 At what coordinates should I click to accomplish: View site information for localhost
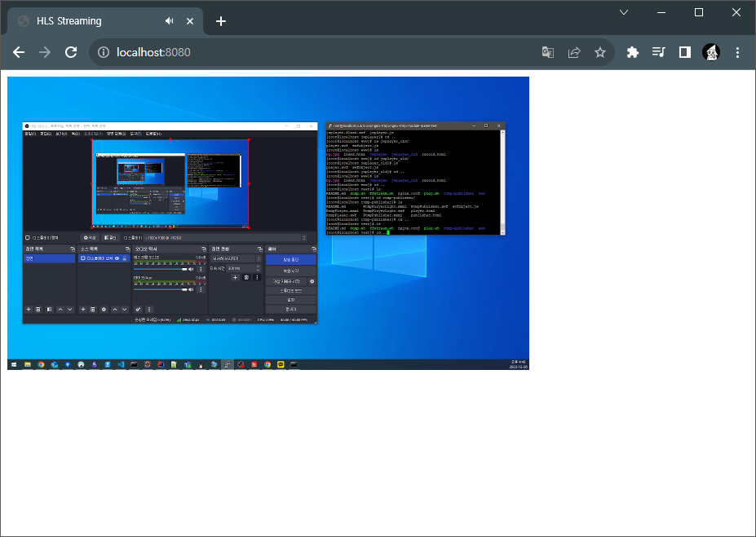[x=104, y=52]
